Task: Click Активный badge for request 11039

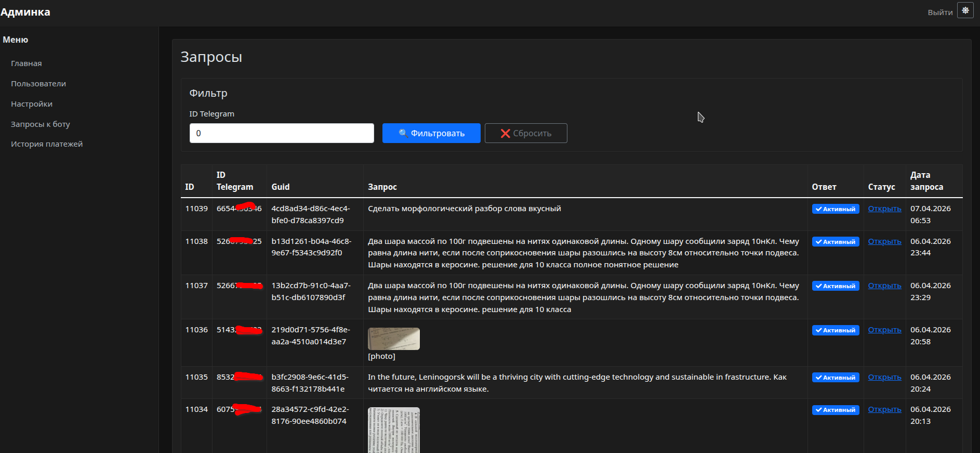Action: 836,209
